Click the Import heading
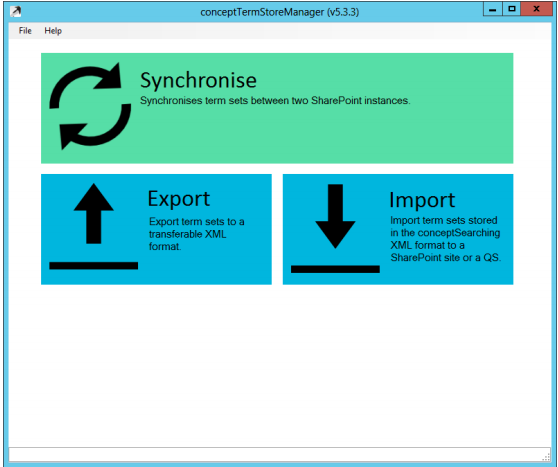 (x=422, y=200)
